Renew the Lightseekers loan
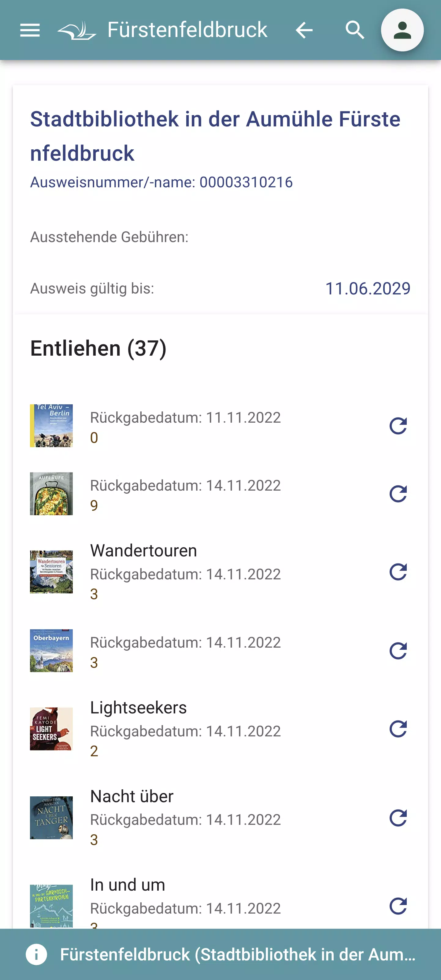Viewport: 441px width, 980px height. (398, 729)
